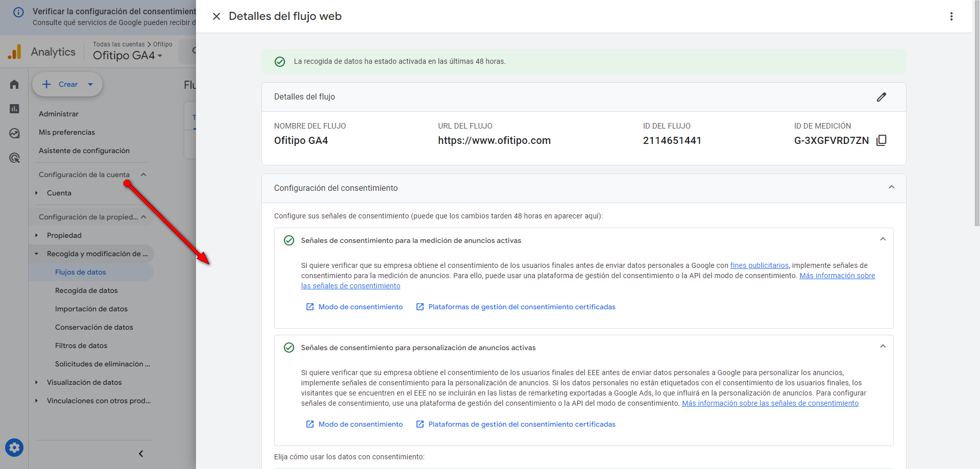Open the Advertising icon in sidebar
This screenshot has width=980, height=469.
[x=14, y=158]
